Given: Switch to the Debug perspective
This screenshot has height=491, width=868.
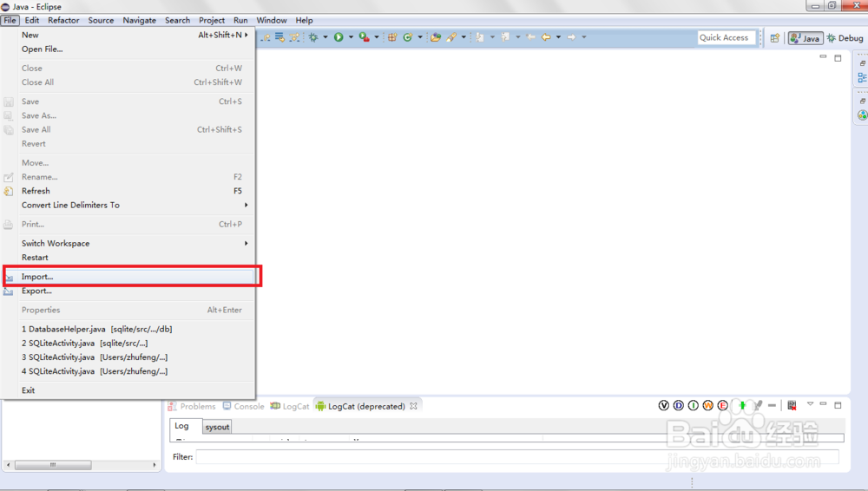Looking at the screenshot, I should 845,38.
